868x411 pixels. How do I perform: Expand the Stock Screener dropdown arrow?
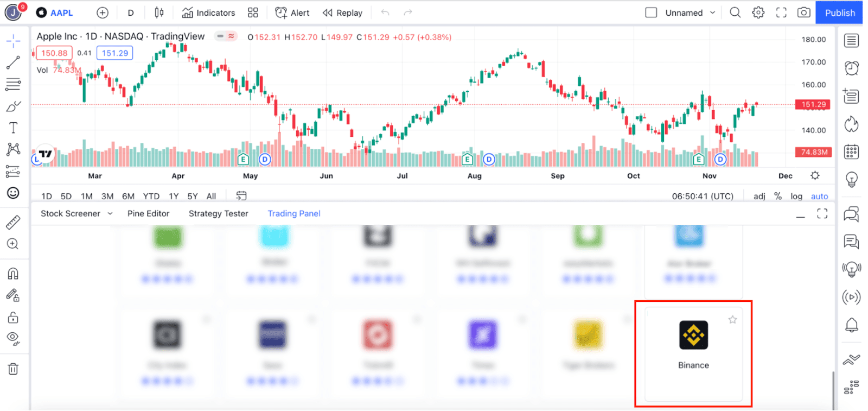pyautogui.click(x=110, y=213)
